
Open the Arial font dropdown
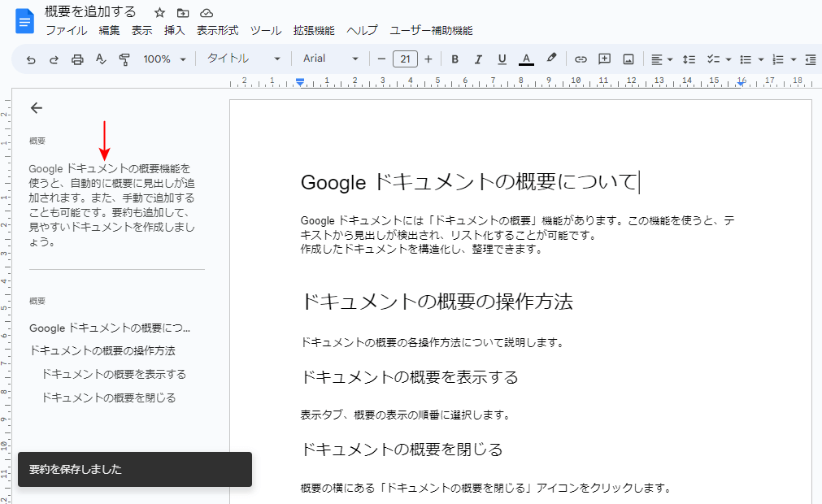[330, 59]
